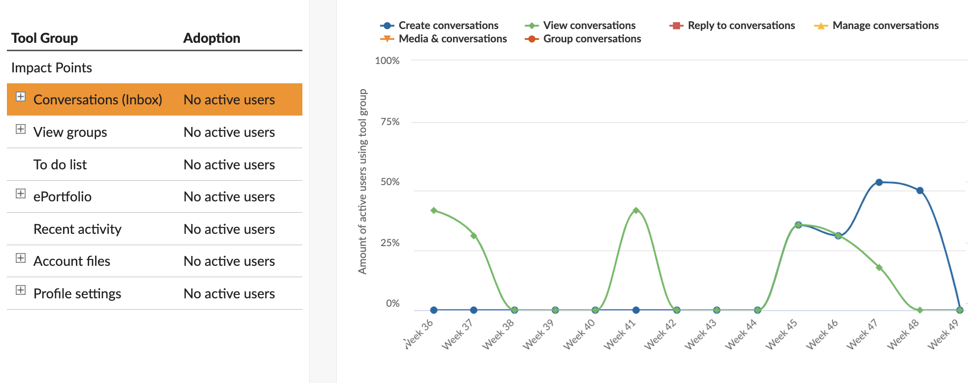Expand the Profile settings row
Image resolution: width=980 pixels, height=383 pixels.
coord(21,290)
